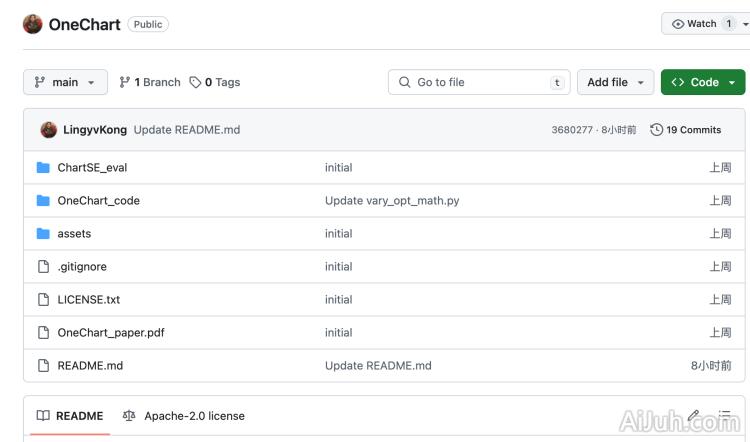Click the README edit pencil icon
This screenshot has height=442, width=750.
click(x=693, y=416)
